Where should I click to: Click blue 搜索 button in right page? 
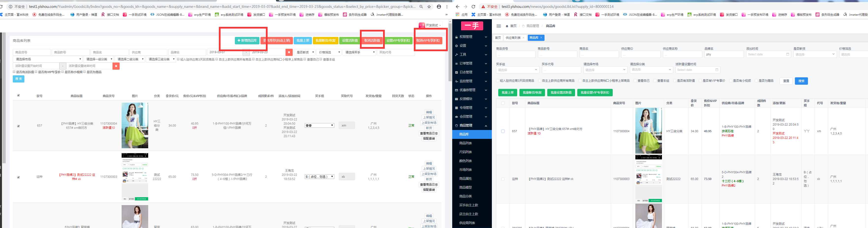[801, 81]
